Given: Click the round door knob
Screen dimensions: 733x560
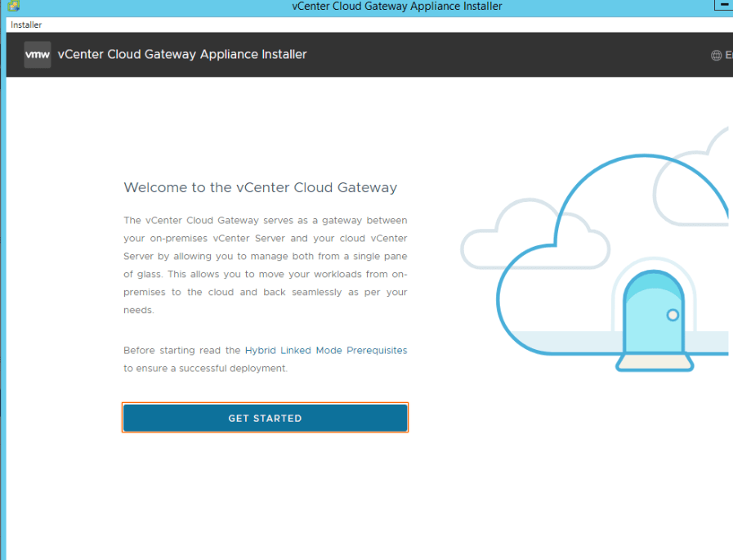Looking at the screenshot, I should (673, 315).
